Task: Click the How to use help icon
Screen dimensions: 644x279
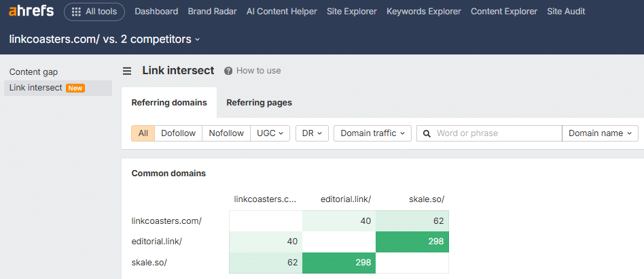Action: (x=228, y=71)
